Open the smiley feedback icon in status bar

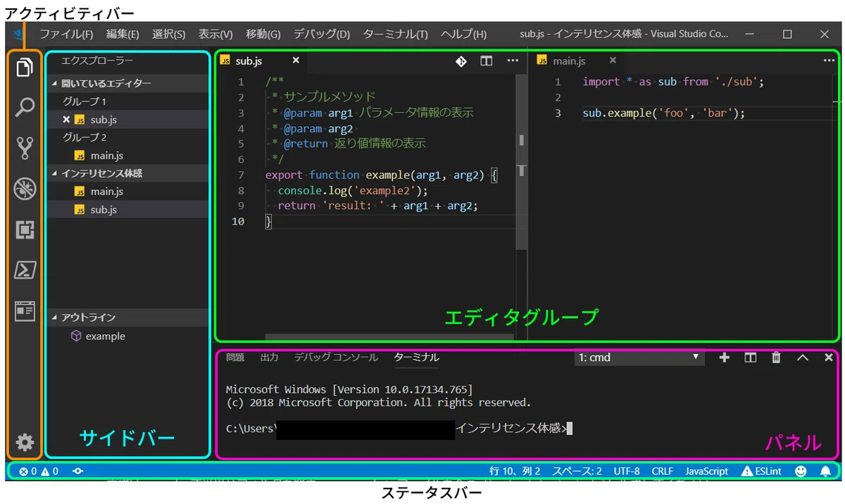tap(801, 471)
